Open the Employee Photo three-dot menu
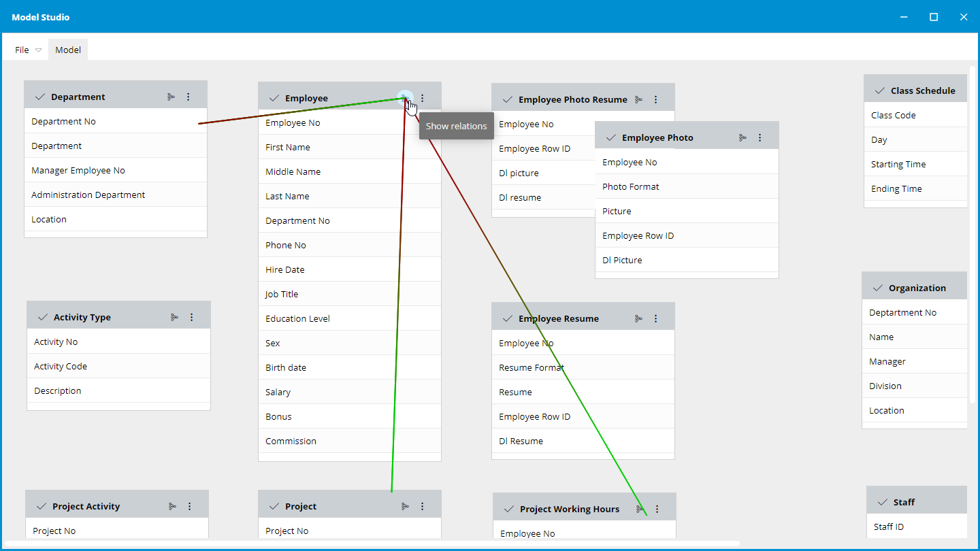Screen dimensions: 980x551 (760, 137)
